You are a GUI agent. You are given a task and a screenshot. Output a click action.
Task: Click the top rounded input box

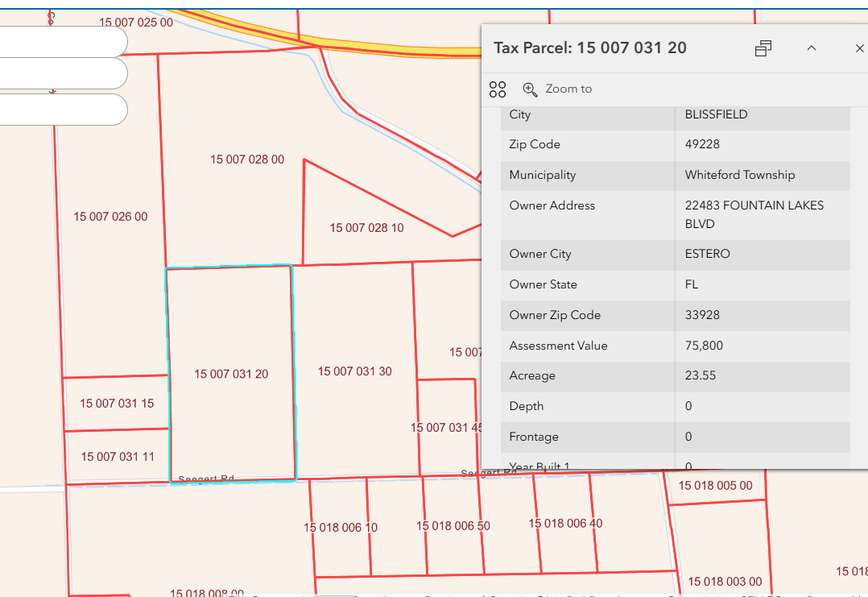click(63, 42)
